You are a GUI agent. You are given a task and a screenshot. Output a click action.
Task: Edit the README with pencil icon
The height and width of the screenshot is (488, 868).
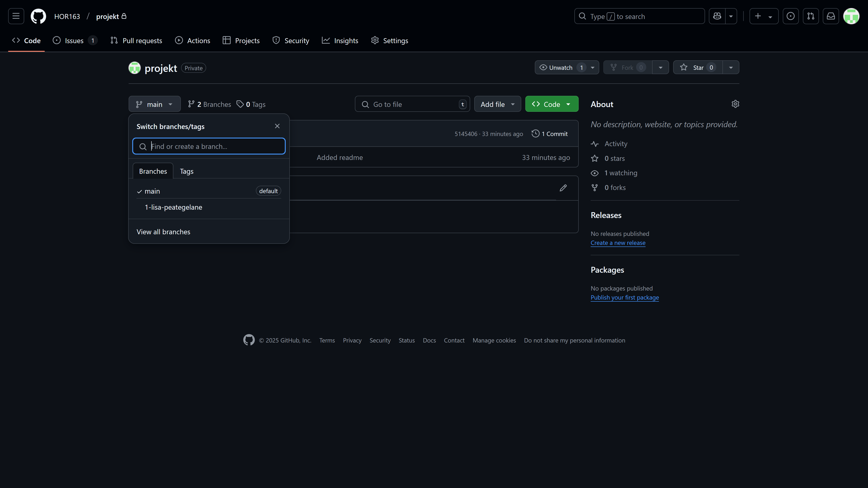pos(563,188)
